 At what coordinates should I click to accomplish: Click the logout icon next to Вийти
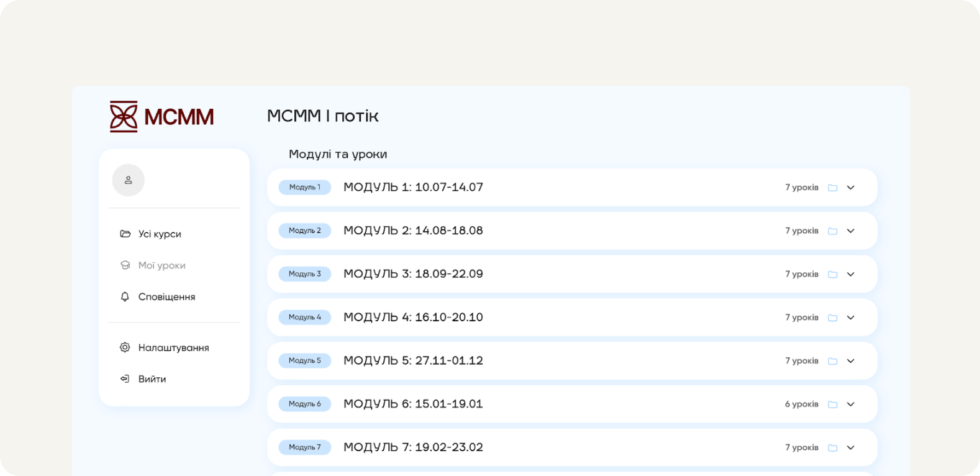tap(125, 378)
